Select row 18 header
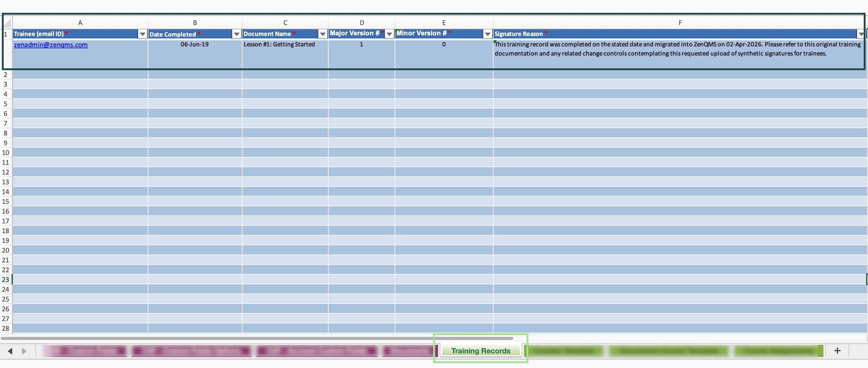Image resolution: width=868 pixels, height=368 pixels. (x=6, y=231)
